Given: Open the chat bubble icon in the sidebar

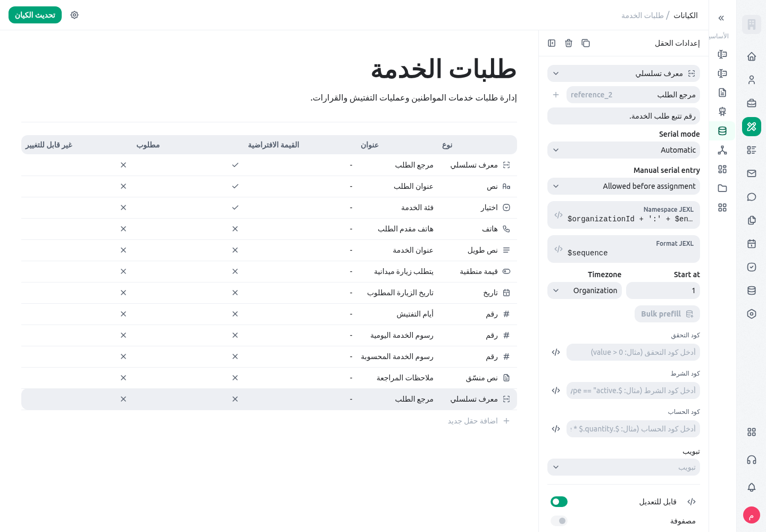Looking at the screenshot, I should (x=752, y=197).
